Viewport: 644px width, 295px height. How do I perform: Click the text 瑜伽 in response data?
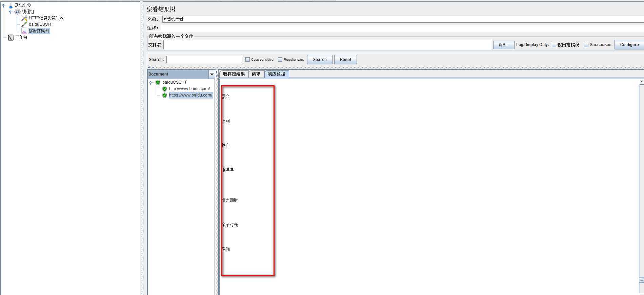click(x=226, y=249)
